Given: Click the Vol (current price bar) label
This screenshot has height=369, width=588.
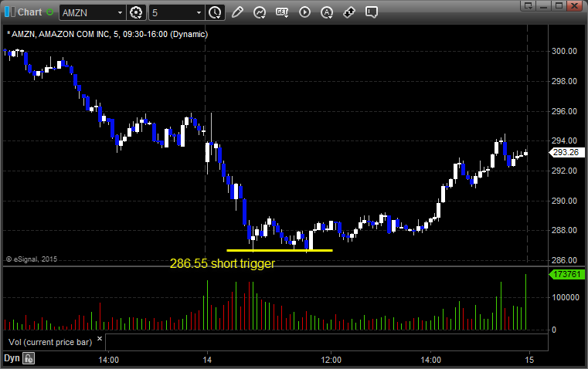Looking at the screenshot, I should tap(50, 343).
